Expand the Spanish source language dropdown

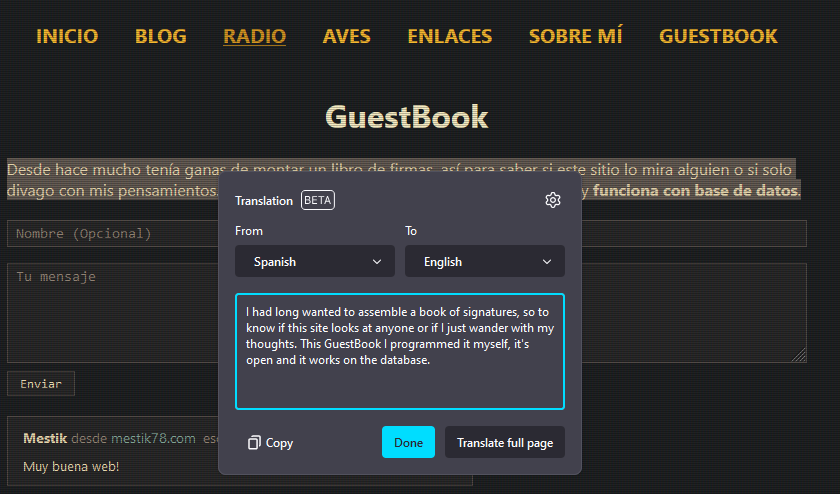click(x=314, y=262)
